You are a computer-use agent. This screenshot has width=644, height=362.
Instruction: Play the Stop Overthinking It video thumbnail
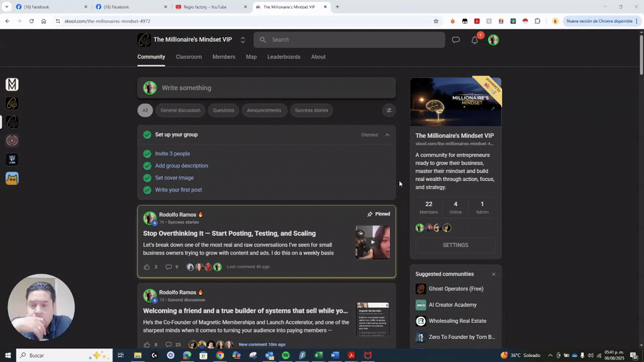click(372, 242)
